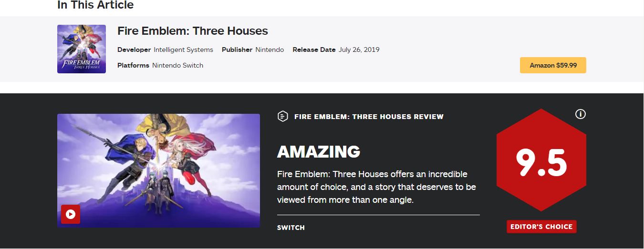Select the Intelligent Systems developer link
The width and height of the screenshot is (644, 249).
click(184, 50)
